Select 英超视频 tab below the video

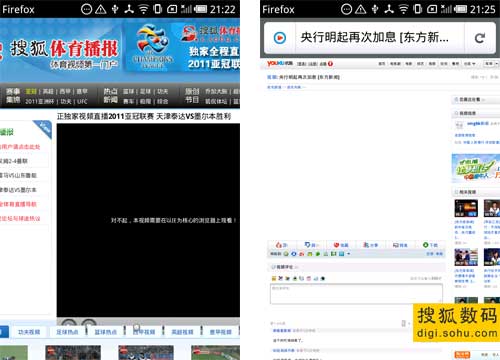(182, 332)
